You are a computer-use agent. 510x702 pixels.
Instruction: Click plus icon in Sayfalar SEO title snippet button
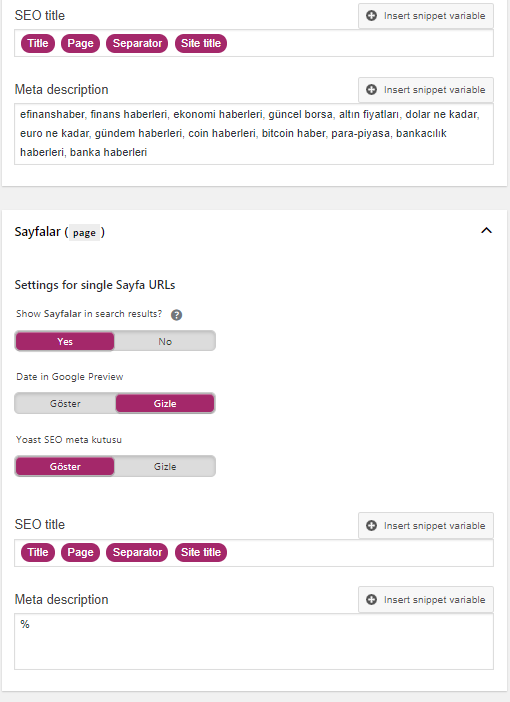tap(371, 526)
